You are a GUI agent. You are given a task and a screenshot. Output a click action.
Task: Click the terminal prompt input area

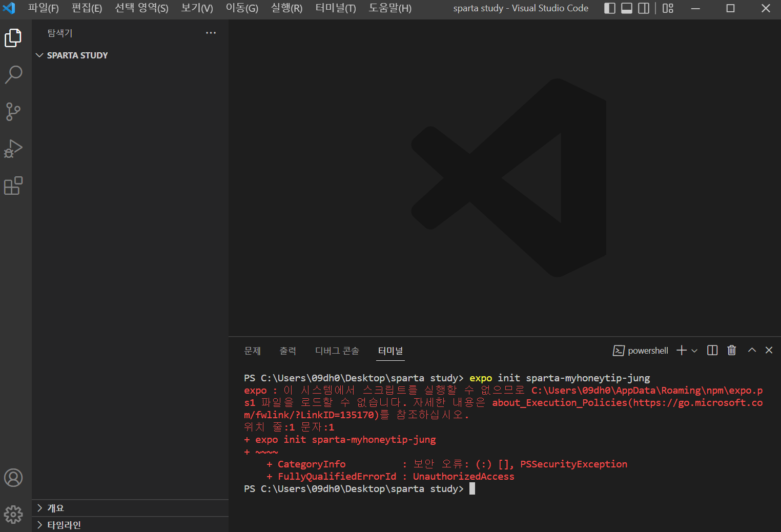[x=472, y=489]
